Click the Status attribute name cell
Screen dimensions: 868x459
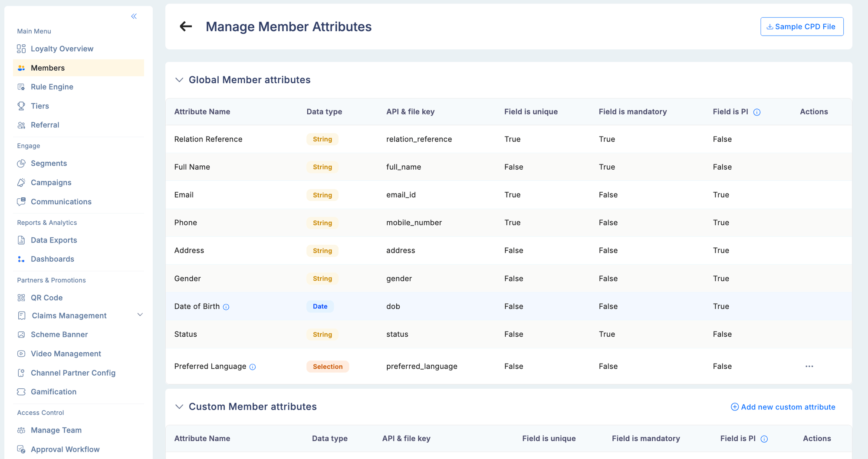click(186, 334)
